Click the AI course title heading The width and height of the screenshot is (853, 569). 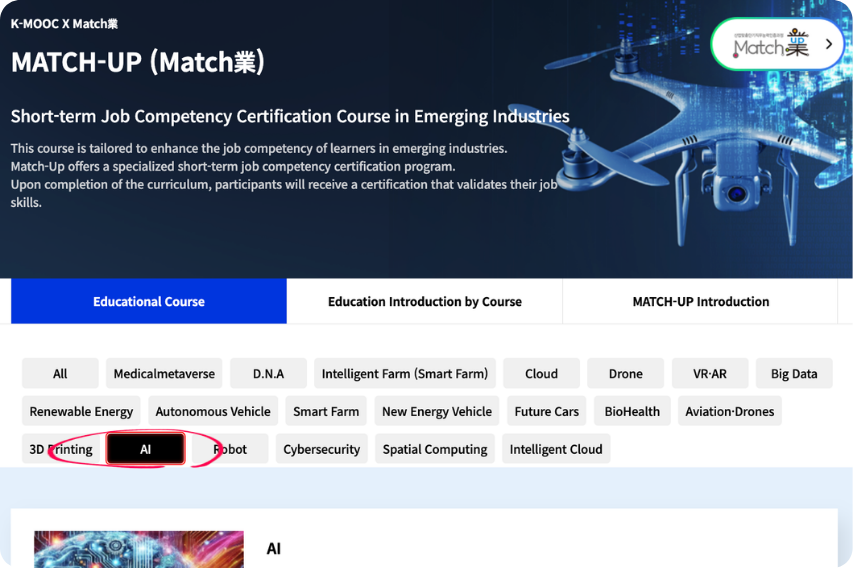[274, 548]
